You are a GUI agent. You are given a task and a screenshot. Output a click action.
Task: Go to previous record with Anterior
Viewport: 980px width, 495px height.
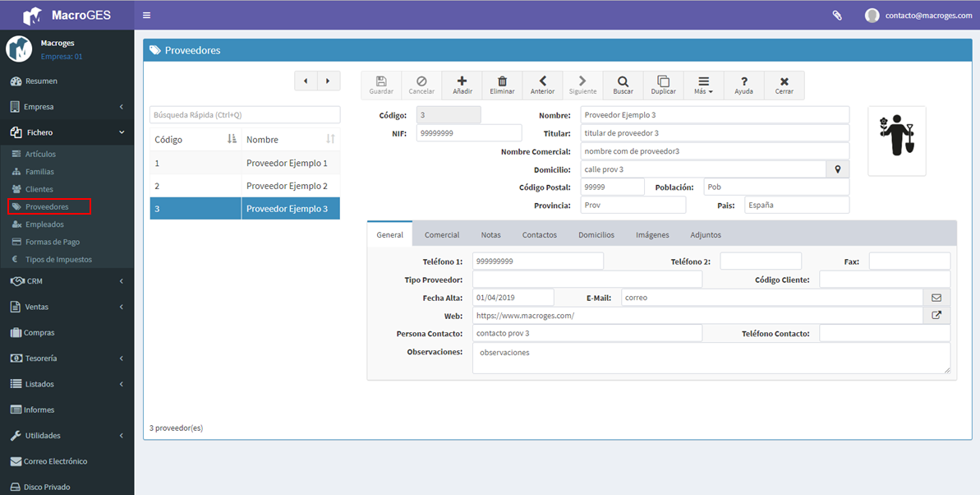click(542, 86)
